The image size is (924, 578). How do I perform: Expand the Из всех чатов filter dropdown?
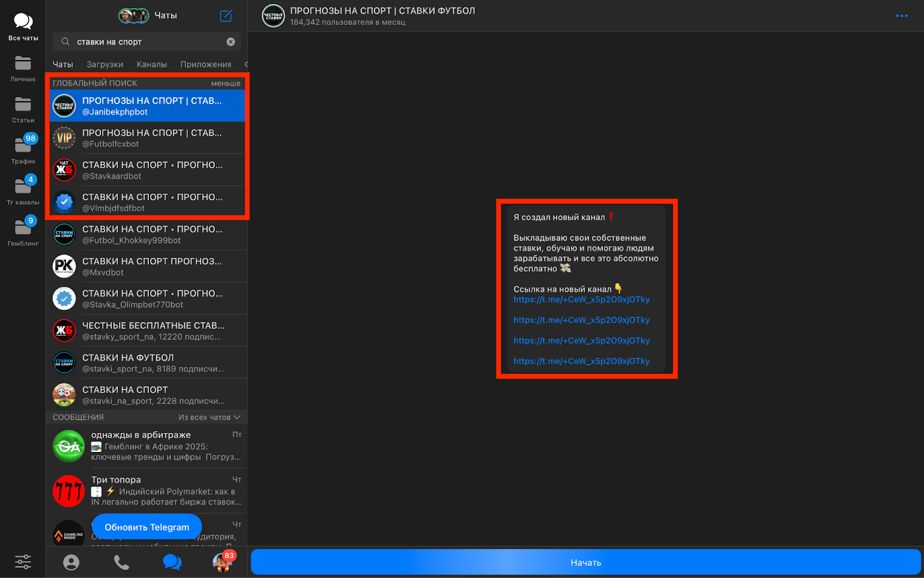click(209, 417)
